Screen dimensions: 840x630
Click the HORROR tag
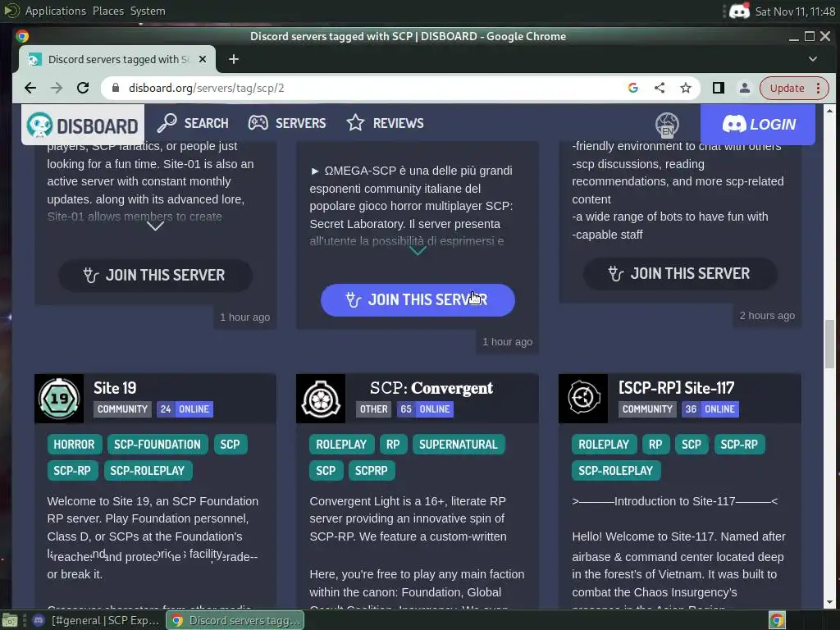pos(74,444)
